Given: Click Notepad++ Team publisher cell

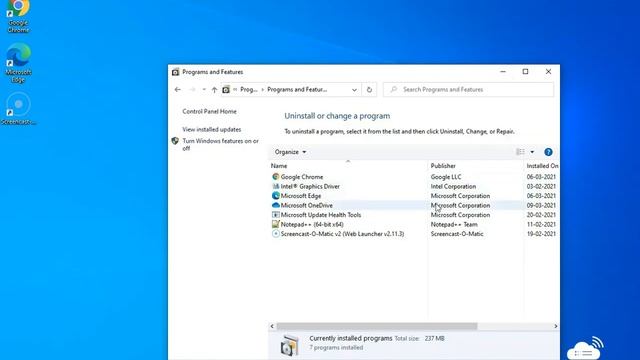Looking at the screenshot, I should [x=454, y=224].
